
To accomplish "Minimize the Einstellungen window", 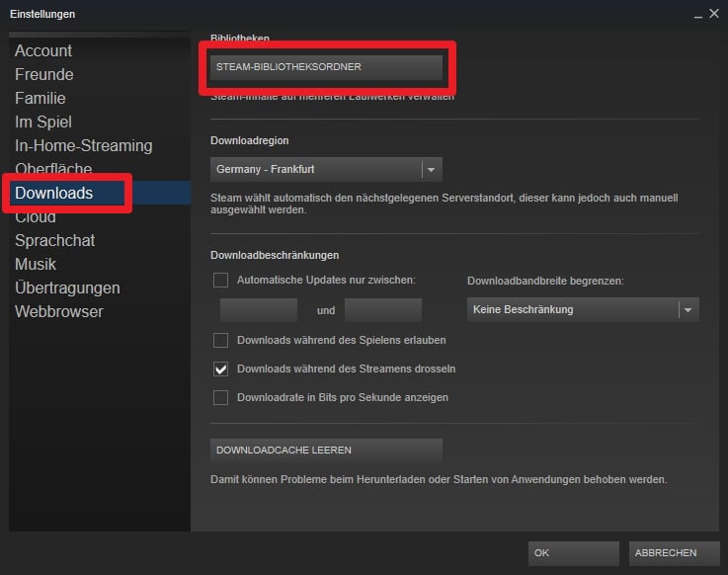I will point(697,15).
